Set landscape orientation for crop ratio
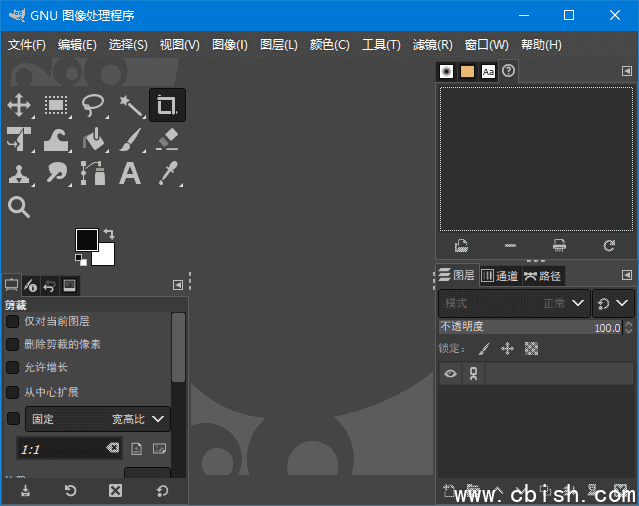 tap(159, 449)
